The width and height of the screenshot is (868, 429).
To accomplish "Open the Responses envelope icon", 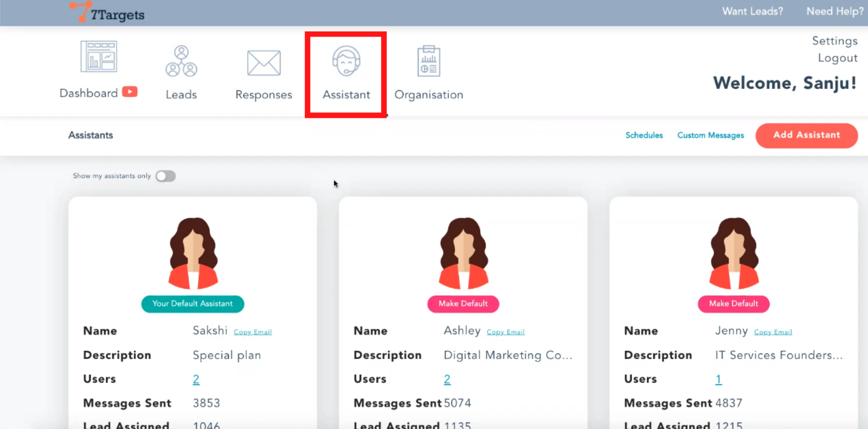I will (x=264, y=63).
